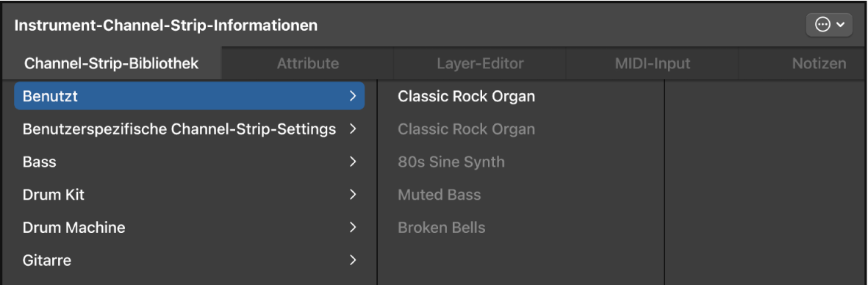Select the Gitarre category
Image resolution: width=868 pixels, height=285 pixels.
[x=189, y=260]
